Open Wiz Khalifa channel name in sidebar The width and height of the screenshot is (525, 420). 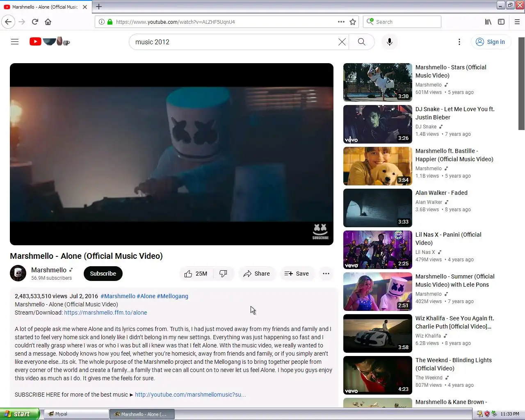click(428, 336)
